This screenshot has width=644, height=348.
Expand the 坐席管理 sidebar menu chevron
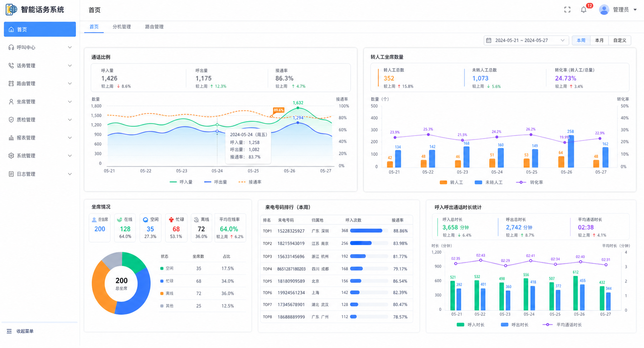70,102
